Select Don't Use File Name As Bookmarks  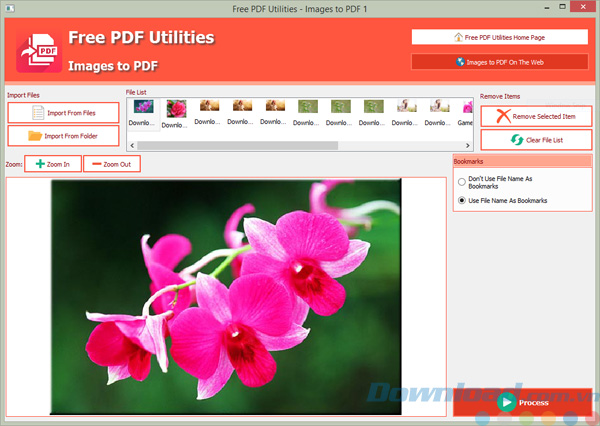pyautogui.click(x=461, y=182)
